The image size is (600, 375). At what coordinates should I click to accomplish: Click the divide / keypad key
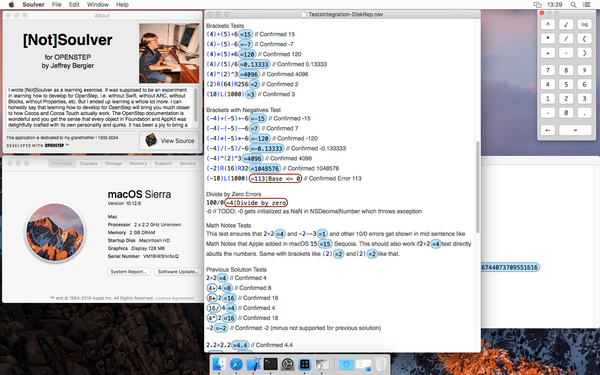[566, 39]
